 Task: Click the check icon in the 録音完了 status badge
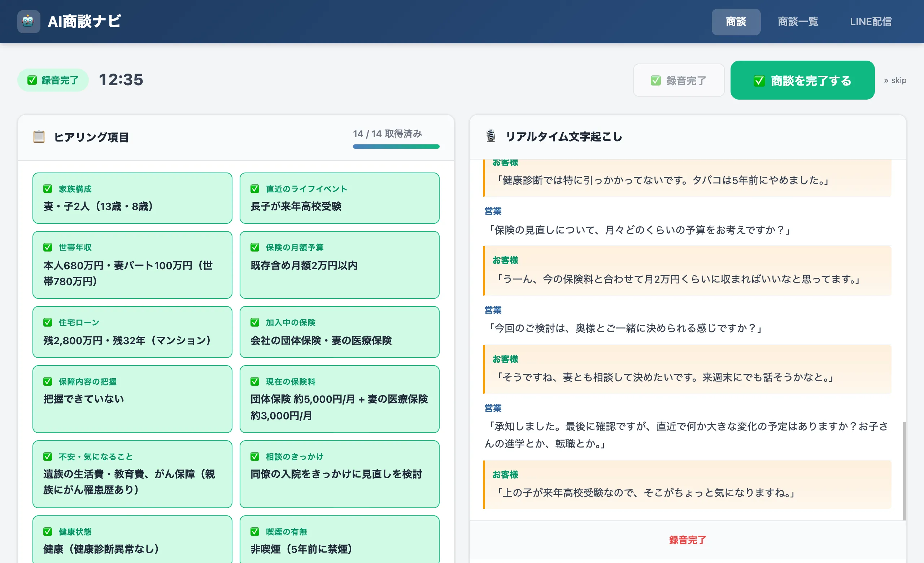(x=31, y=80)
